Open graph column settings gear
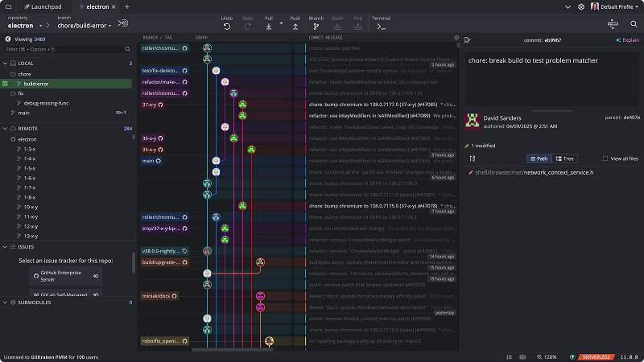Screen dimensions: 644x362 456,38
